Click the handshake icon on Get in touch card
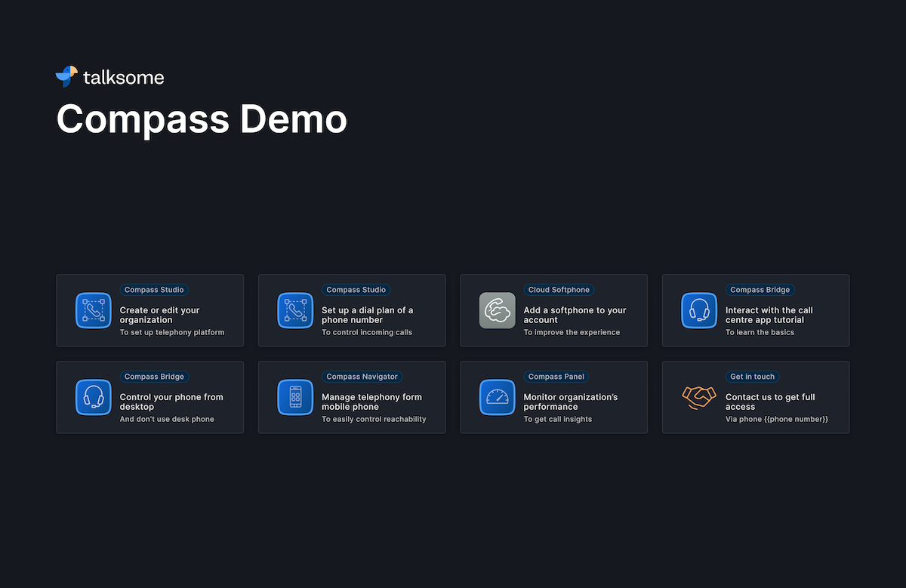The image size is (906, 588). (698, 397)
